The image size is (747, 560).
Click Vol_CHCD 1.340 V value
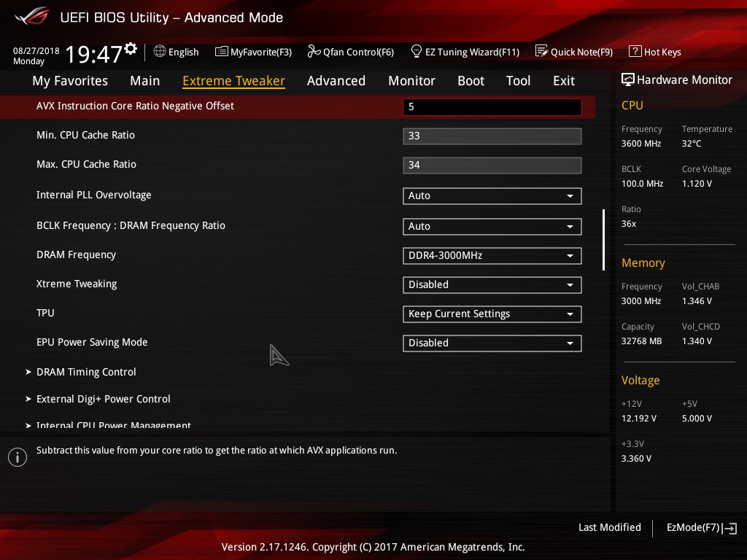click(697, 341)
